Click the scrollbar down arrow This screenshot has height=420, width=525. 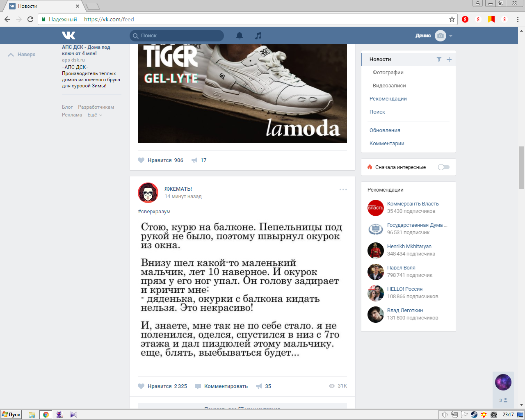pyautogui.click(x=521, y=405)
